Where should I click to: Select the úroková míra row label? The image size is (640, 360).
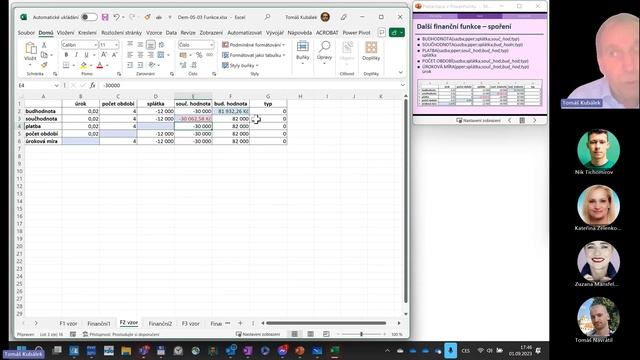coord(43,141)
